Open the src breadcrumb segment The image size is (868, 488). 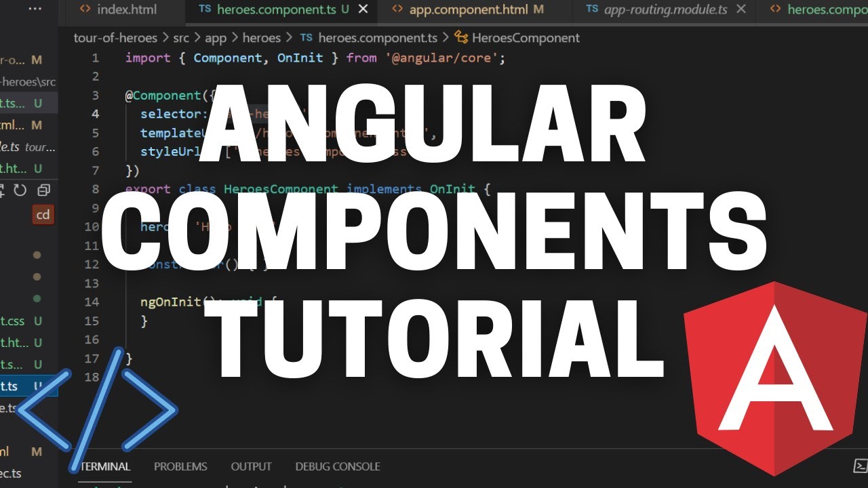coord(181,38)
